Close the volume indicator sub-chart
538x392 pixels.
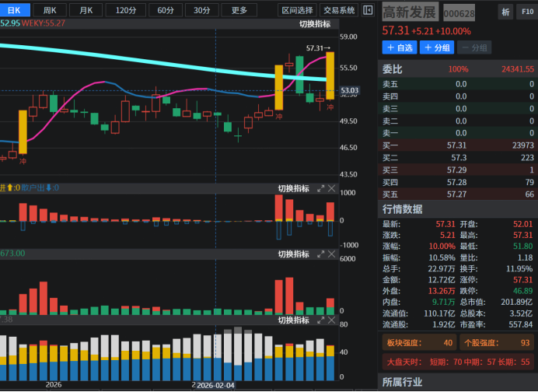(x=332, y=254)
